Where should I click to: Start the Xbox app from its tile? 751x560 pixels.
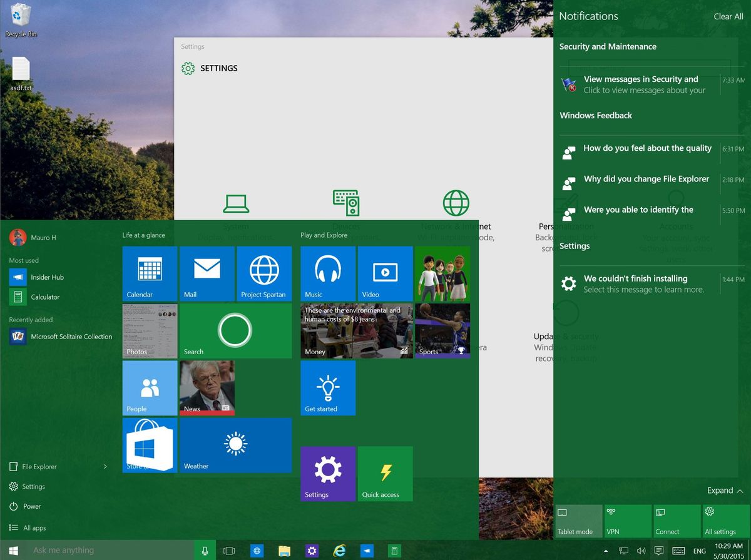[442, 273]
